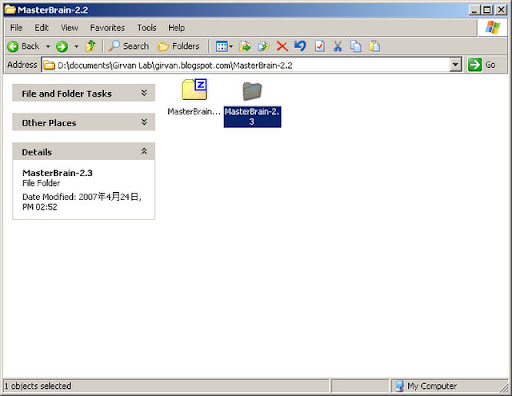Open the Help menu
The image size is (512, 396).
coord(176,28)
